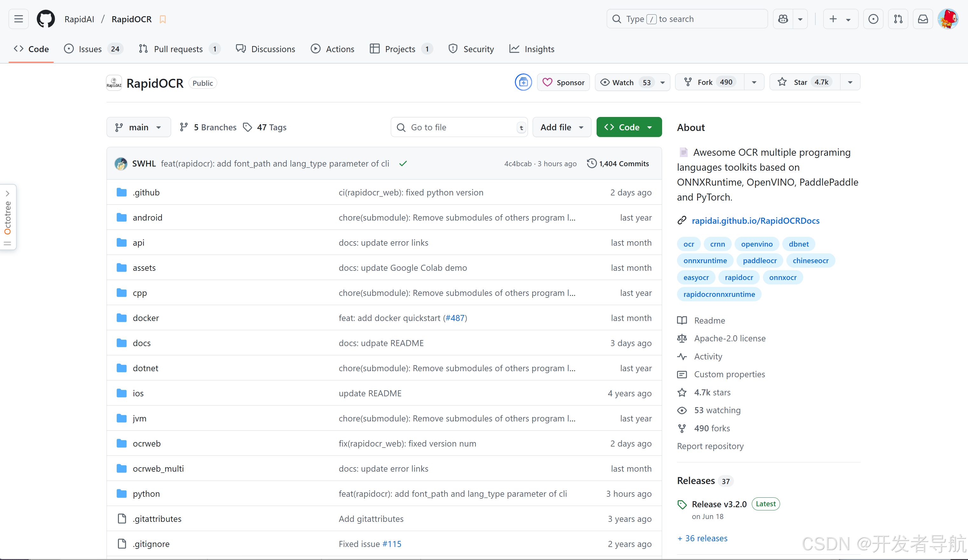This screenshot has height=560, width=968.
Task: Open the Activity link
Action: 708,357
